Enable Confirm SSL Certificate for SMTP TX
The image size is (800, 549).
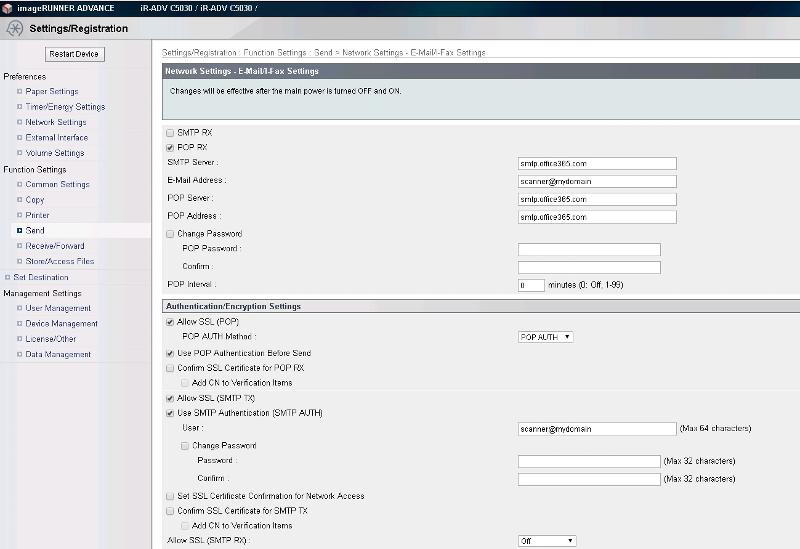170,511
